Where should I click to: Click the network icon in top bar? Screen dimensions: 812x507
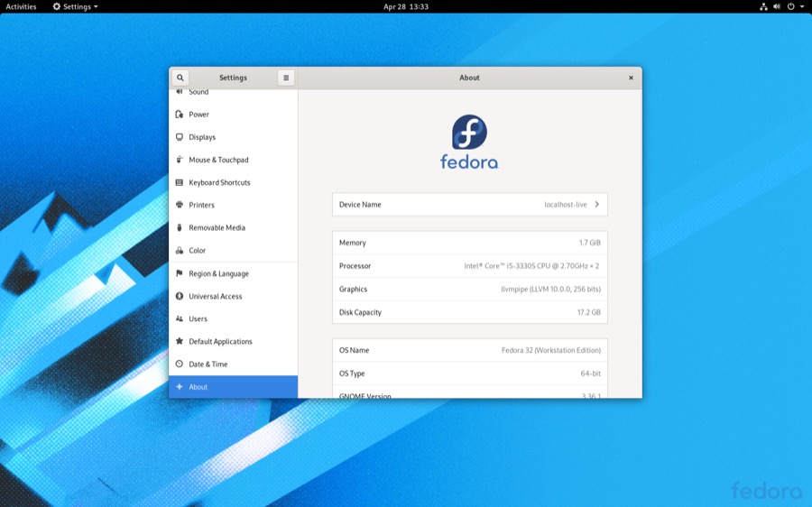(763, 6)
